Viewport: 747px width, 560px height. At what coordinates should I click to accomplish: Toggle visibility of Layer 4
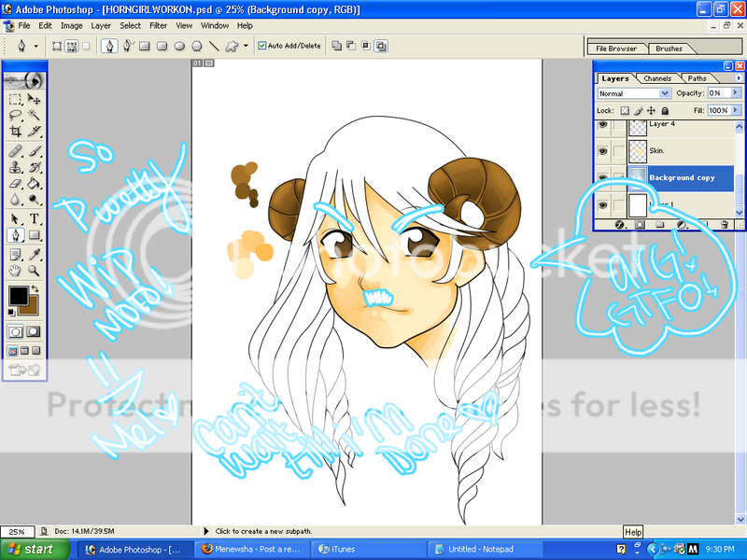(x=602, y=124)
